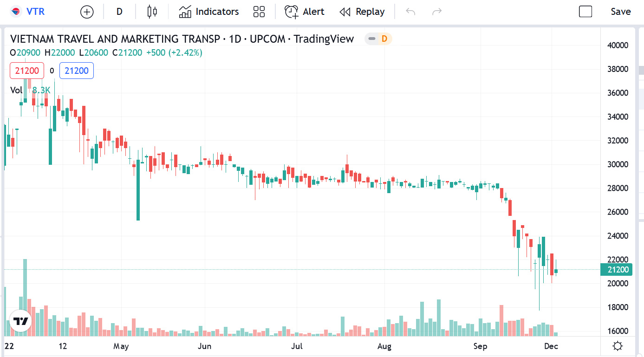Create an Alert from the toolbar

[x=305, y=12]
